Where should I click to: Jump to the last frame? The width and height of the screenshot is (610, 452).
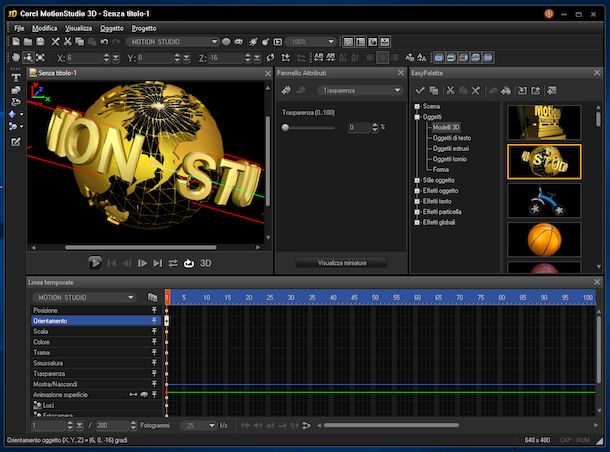(157, 263)
